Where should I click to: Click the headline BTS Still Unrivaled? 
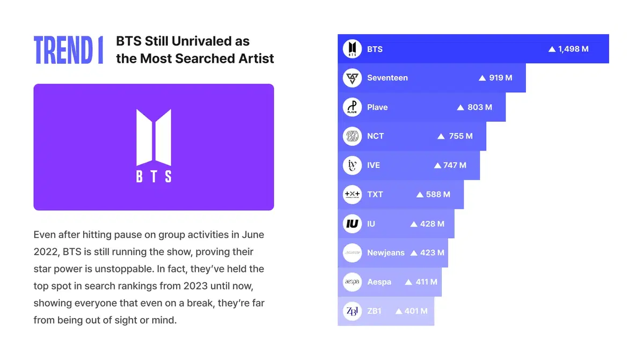click(x=195, y=49)
